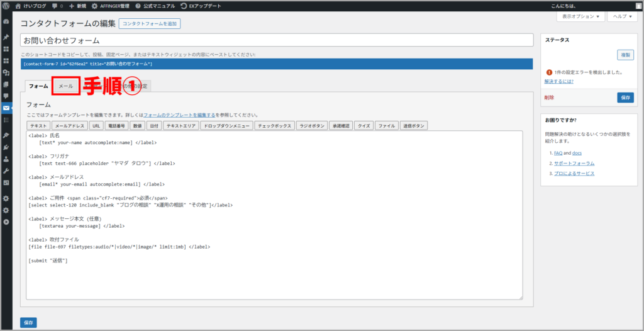Insert a ドロップダウンメニュー form tag
The image size is (644, 331).
226,126
